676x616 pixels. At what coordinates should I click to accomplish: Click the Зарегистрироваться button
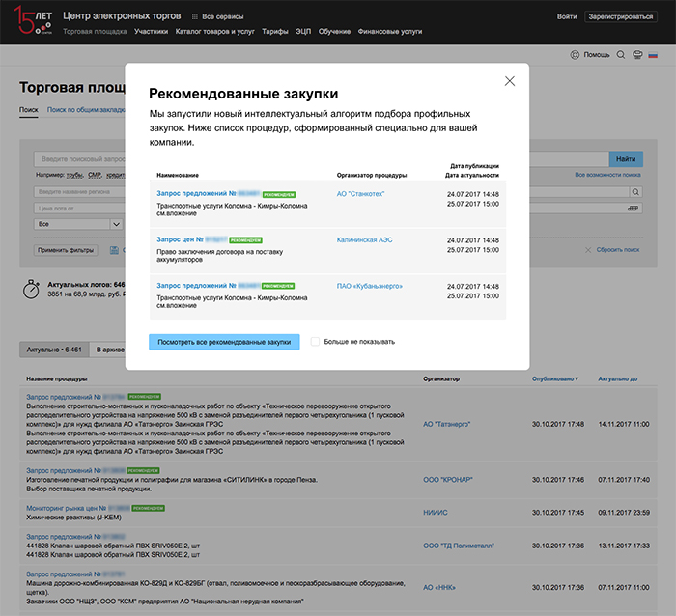pyautogui.click(x=627, y=17)
